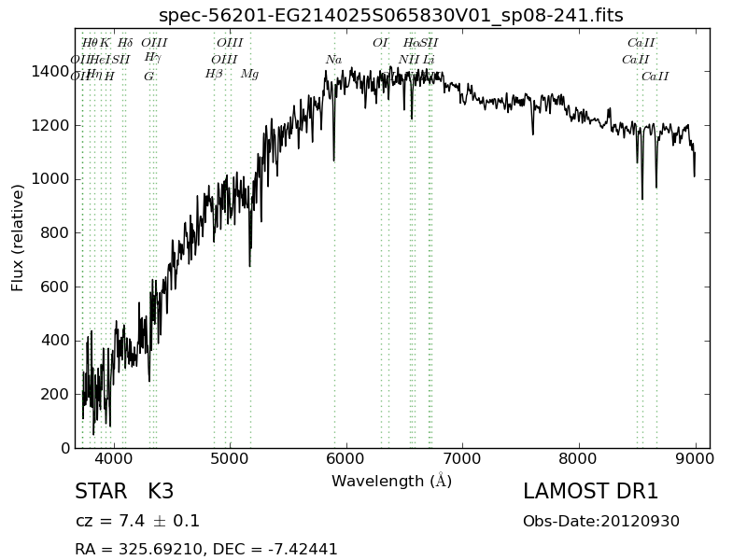Image resolution: width=747 pixels, height=560 pixels.
Task: Click the 8000 wavelength tick label
Action: pos(579,458)
